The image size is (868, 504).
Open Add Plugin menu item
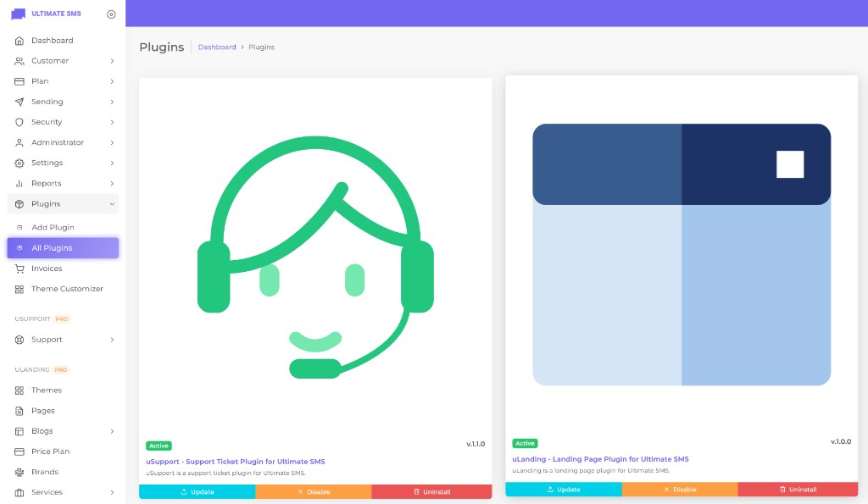63,227
